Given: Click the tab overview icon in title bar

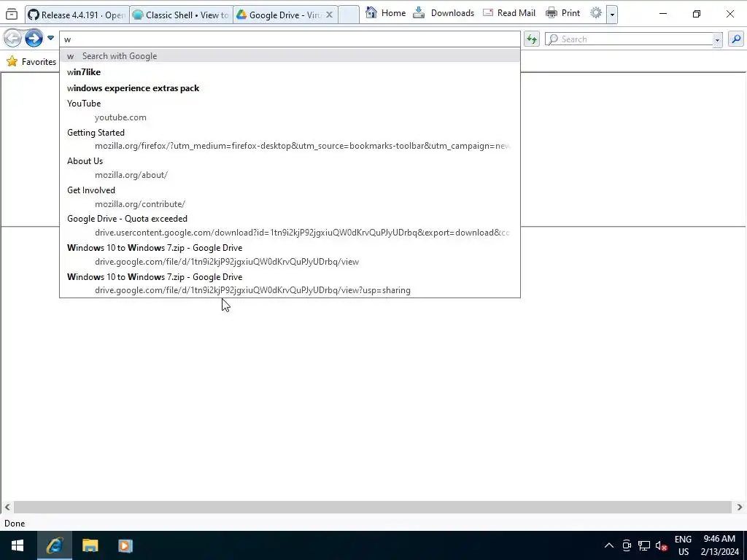Looking at the screenshot, I should point(12,15).
